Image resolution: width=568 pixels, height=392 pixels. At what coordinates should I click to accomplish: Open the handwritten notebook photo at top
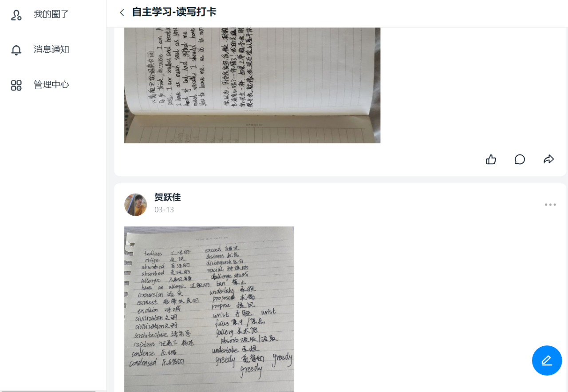tap(252, 85)
